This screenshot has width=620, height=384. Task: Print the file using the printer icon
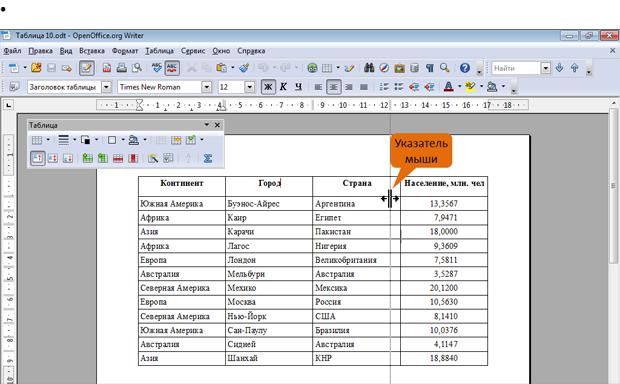tap(122, 68)
